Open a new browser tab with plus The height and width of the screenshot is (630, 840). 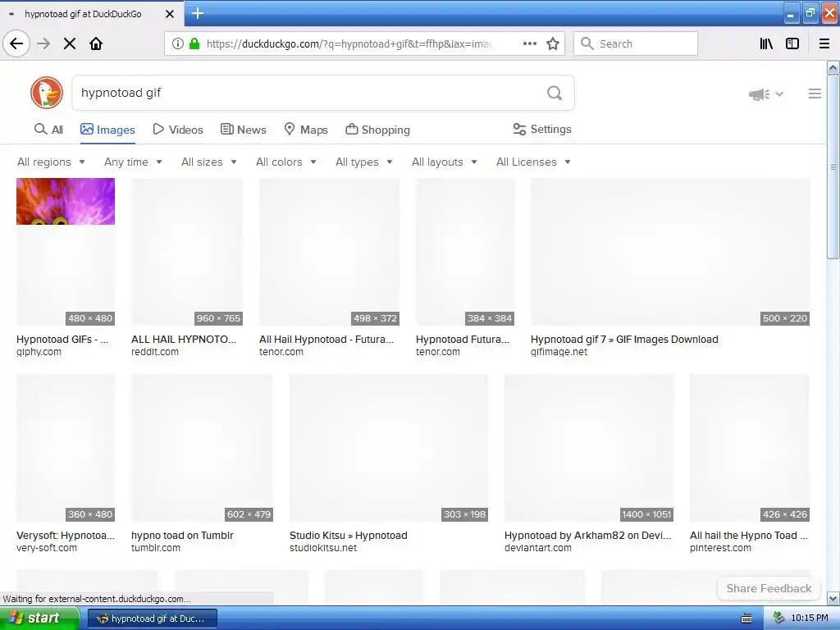(198, 13)
